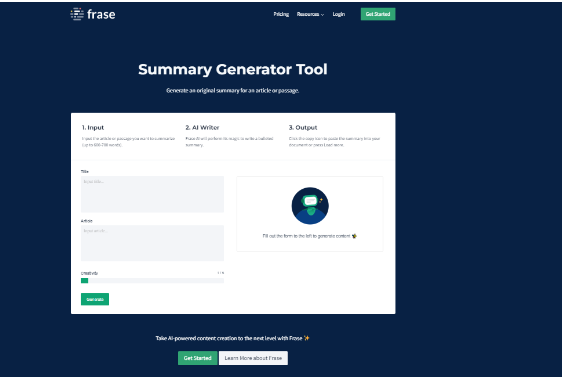Click the robot avatar illustration
Viewport: 563px width, 378px height.
point(310,206)
